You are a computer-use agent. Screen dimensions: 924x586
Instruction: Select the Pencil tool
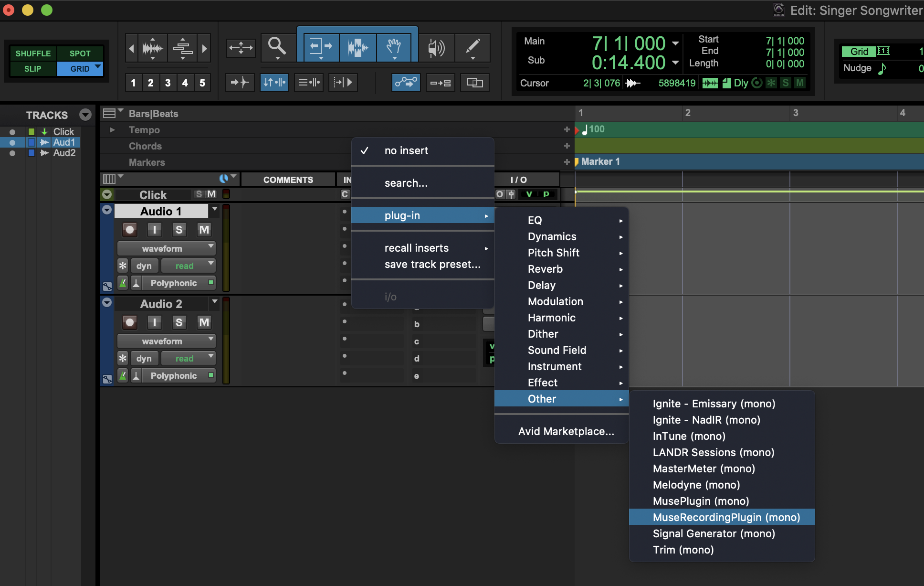(x=473, y=48)
